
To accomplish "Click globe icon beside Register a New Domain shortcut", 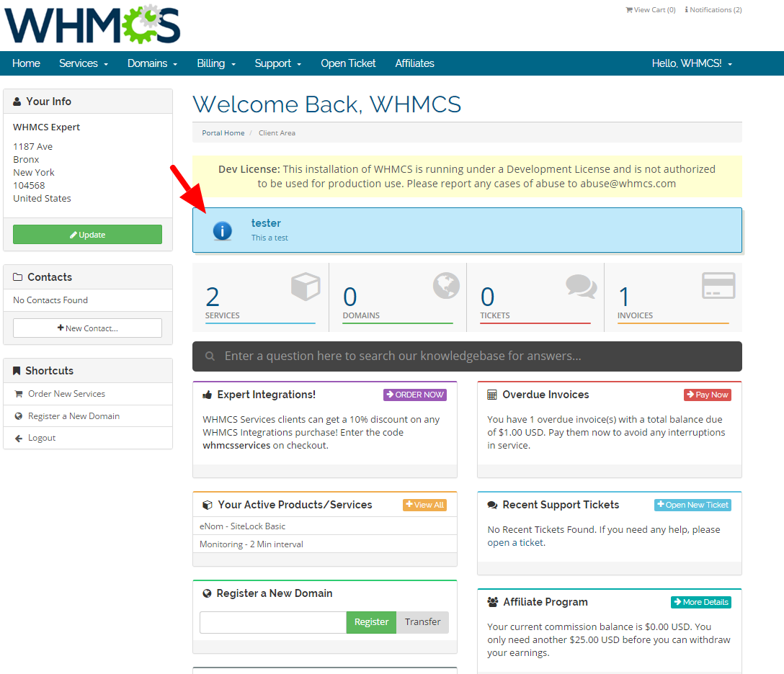I will coord(19,416).
